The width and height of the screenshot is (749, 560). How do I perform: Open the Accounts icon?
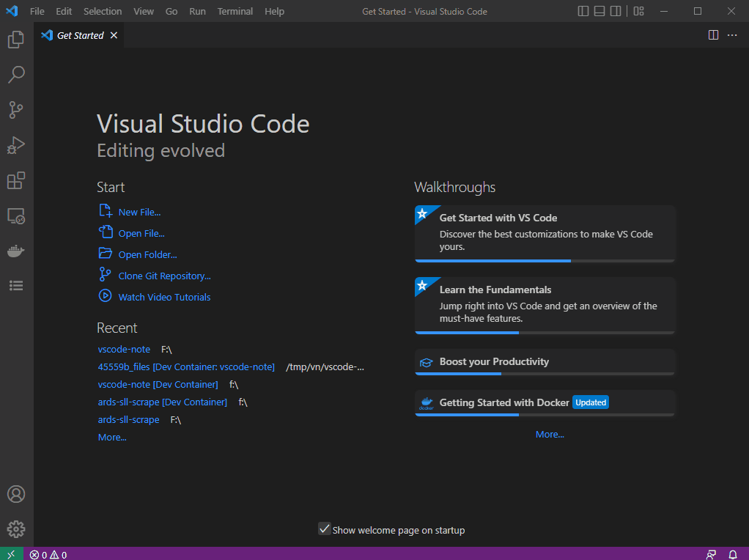16,494
